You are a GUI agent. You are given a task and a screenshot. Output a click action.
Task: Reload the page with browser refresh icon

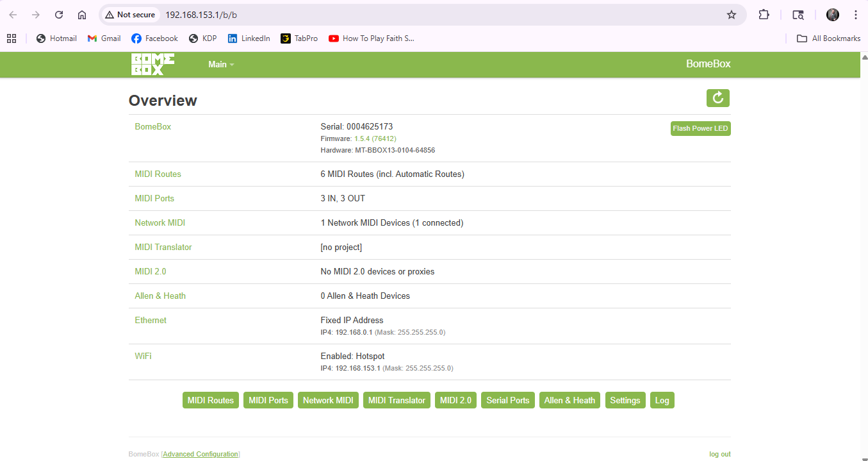tap(59, 15)
